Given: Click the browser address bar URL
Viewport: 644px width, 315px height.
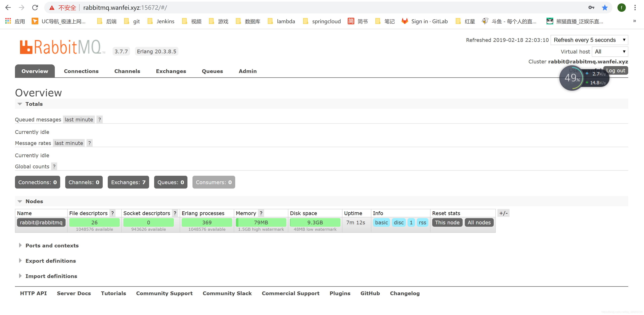Looking at the screenshot, I should 125,8.
